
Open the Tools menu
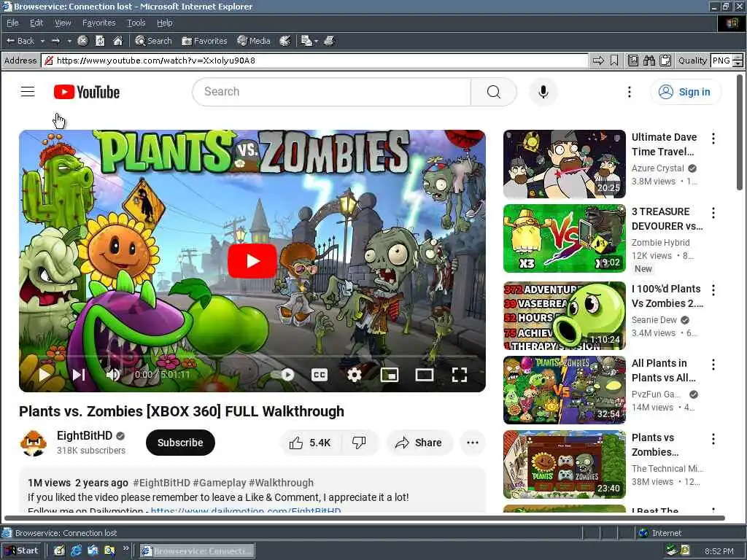point(136,23)
